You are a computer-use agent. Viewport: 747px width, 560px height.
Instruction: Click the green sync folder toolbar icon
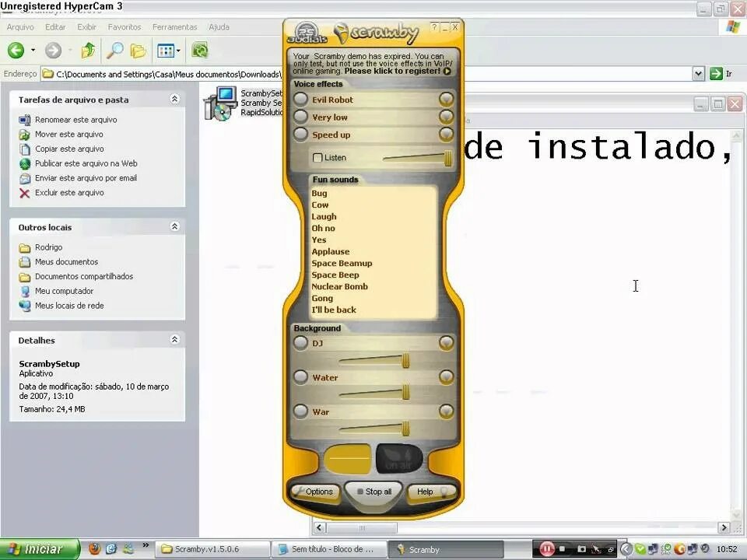click(200, 50)
